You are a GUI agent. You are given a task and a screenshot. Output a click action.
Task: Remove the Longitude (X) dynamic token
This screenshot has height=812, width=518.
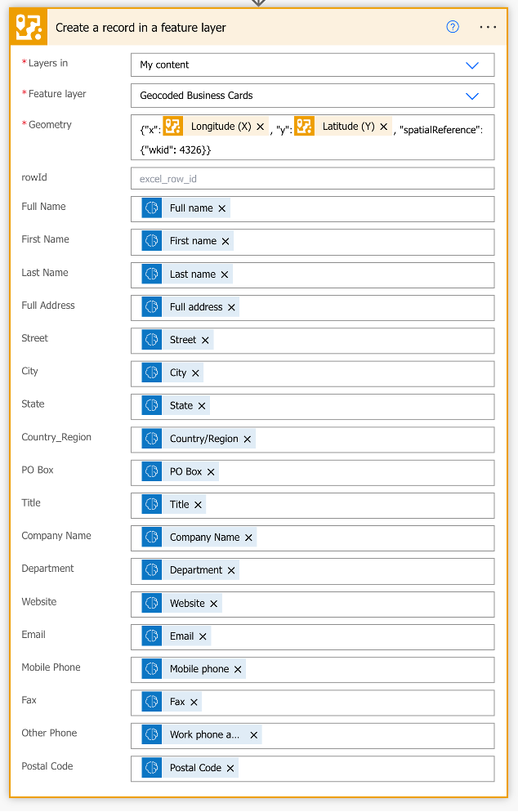(260, 127)
